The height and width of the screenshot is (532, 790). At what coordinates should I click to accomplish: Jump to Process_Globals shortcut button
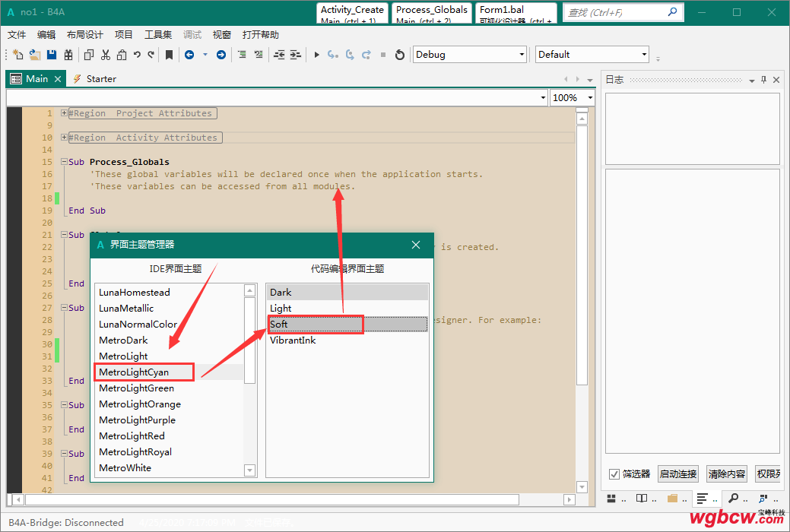432,14
